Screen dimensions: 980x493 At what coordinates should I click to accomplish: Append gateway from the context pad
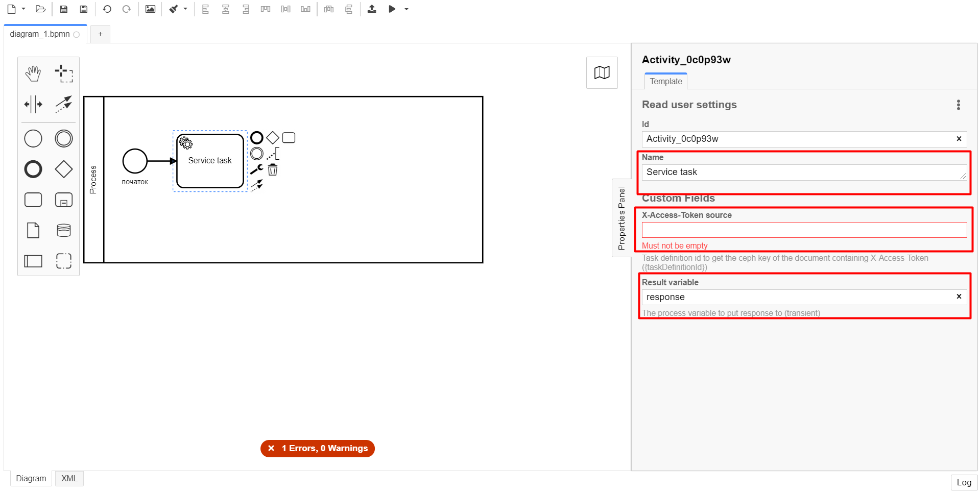click(x=273, y=138)
